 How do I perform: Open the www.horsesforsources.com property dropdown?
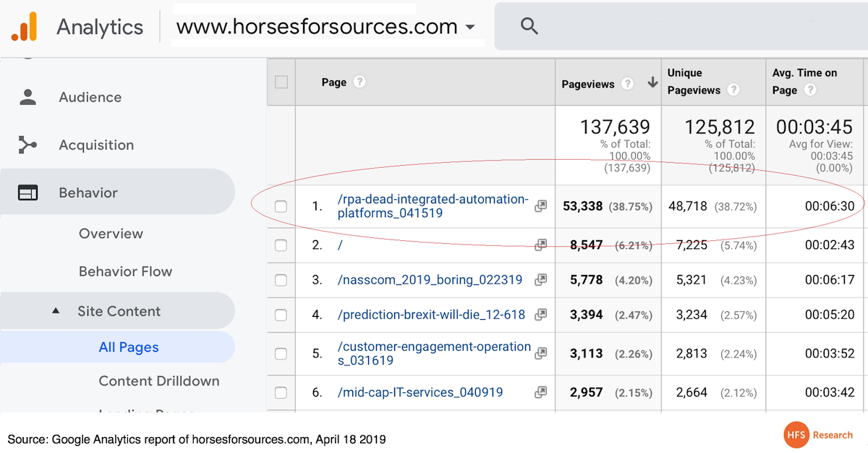325,27
